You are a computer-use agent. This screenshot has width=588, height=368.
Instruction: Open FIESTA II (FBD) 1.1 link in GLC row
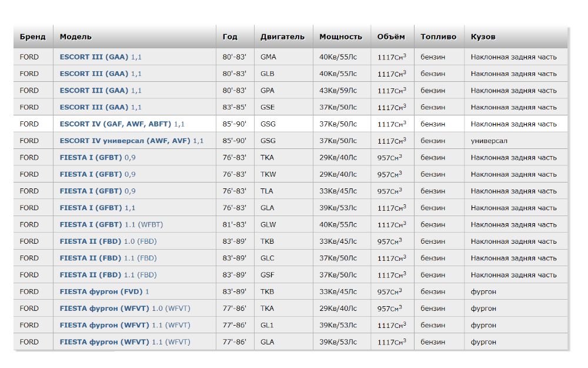108,258
